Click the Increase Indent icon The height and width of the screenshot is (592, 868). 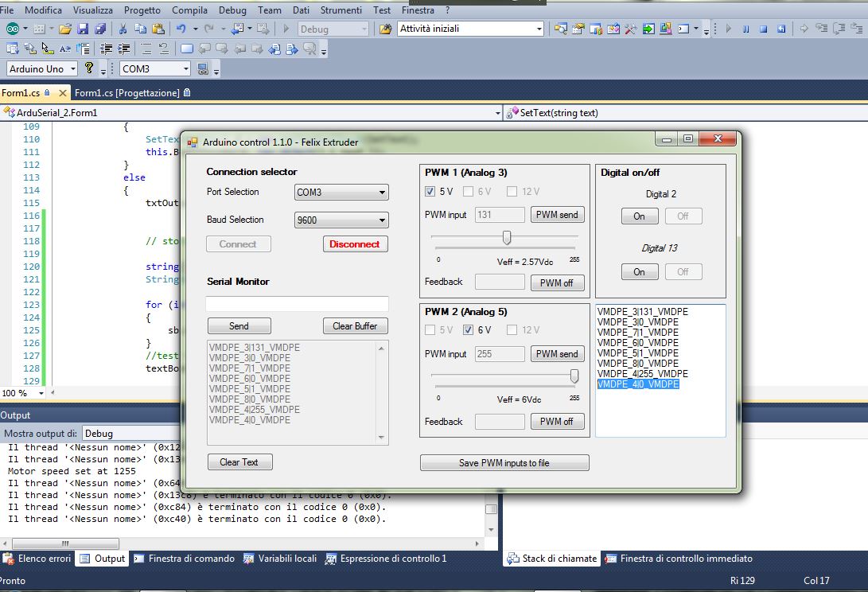(x=124, y=49)
